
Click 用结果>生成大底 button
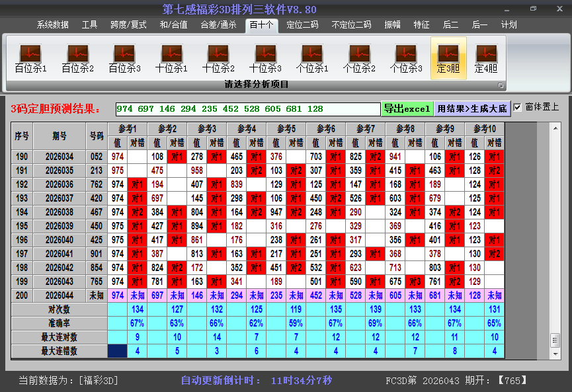[472, 108]
